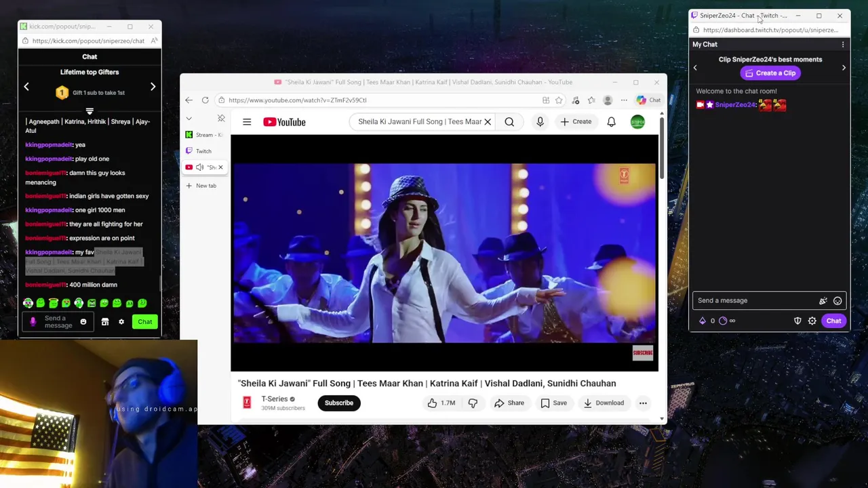Open Kick chat settings gear
The width and height of the screenshot is (868, 488).
[121, 322]
